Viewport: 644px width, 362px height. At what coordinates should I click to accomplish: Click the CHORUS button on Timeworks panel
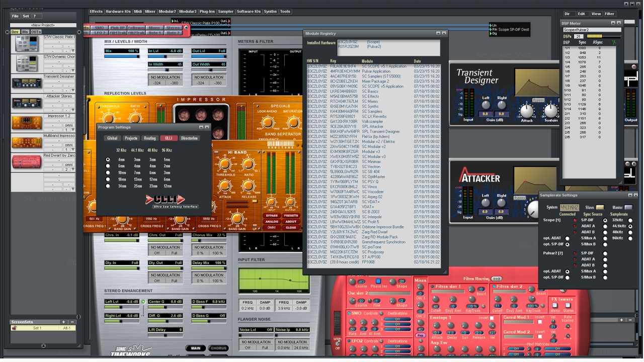(218, 348)
